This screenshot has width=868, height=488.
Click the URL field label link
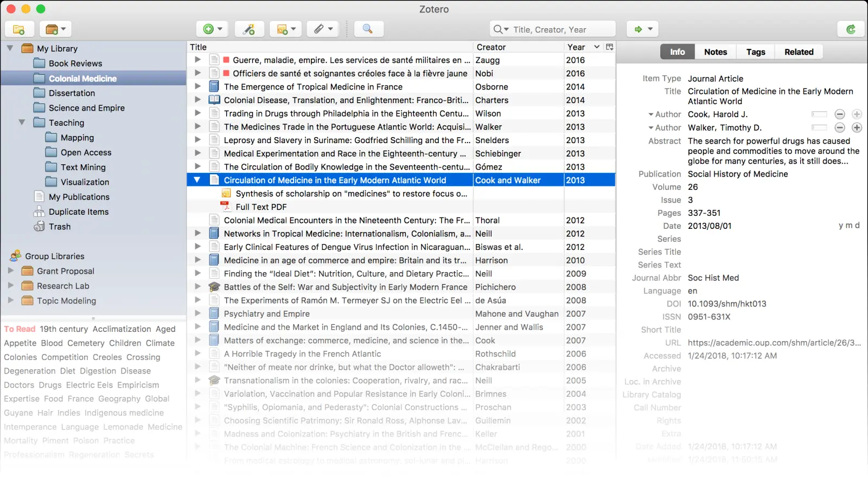click(x=673, y=343)
